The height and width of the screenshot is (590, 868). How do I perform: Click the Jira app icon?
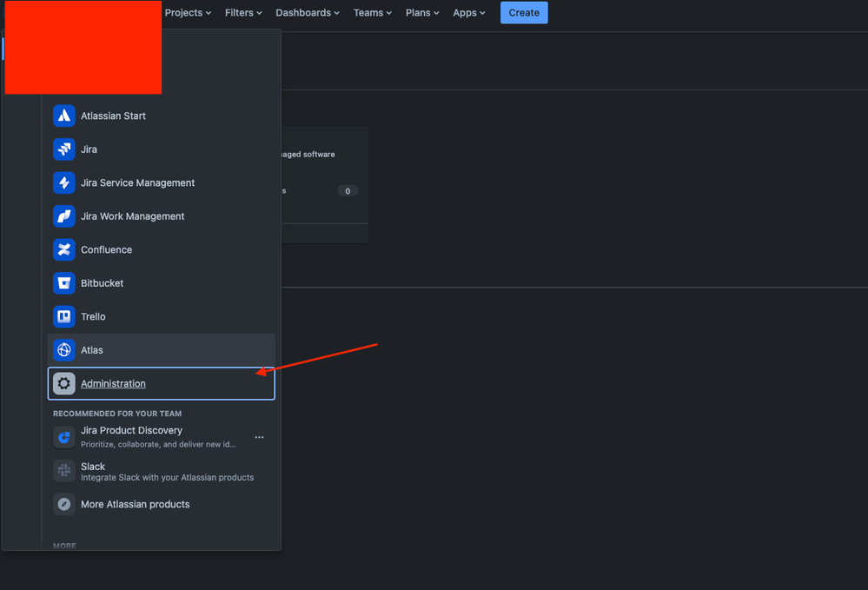64,149
